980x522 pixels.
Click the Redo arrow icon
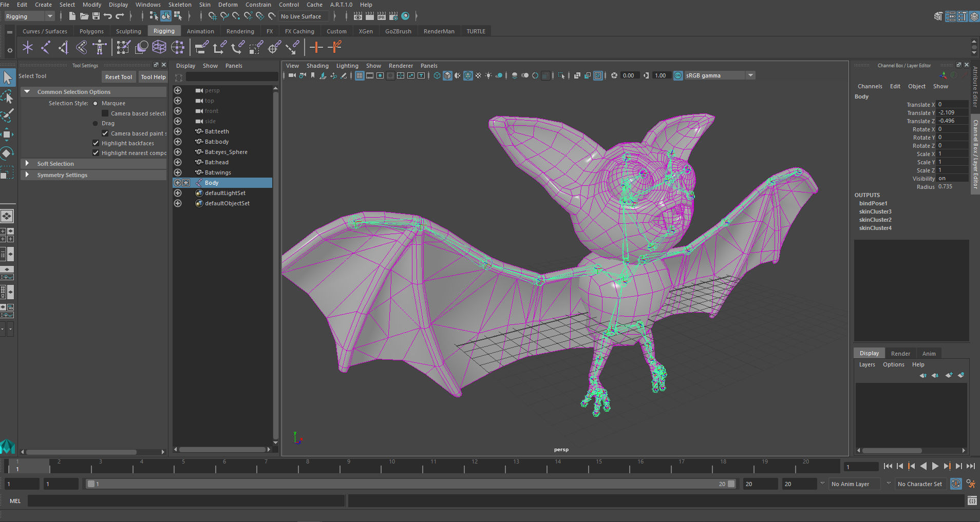coord(120,16)
